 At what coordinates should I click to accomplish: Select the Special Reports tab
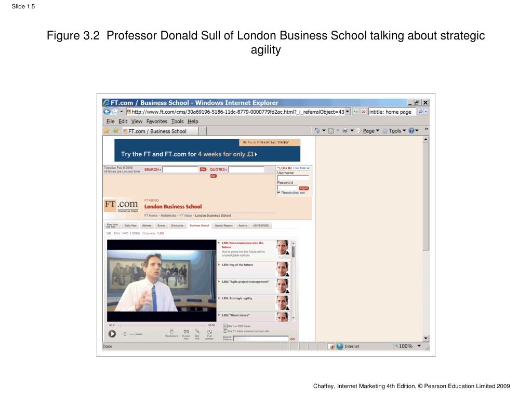click(x=224, y=225)
